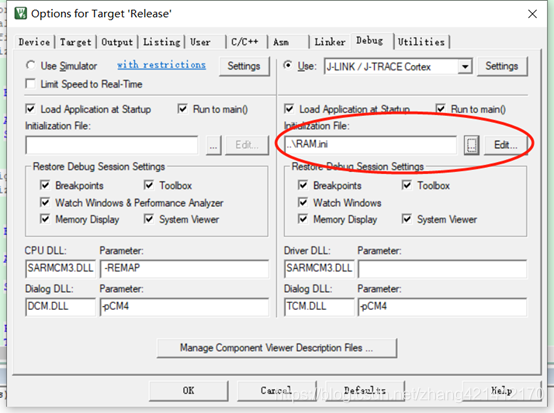Toggle J-LINK Breakpoints checkbox
Viewport: 554px width, 413px height.
[x=303, y=185]
